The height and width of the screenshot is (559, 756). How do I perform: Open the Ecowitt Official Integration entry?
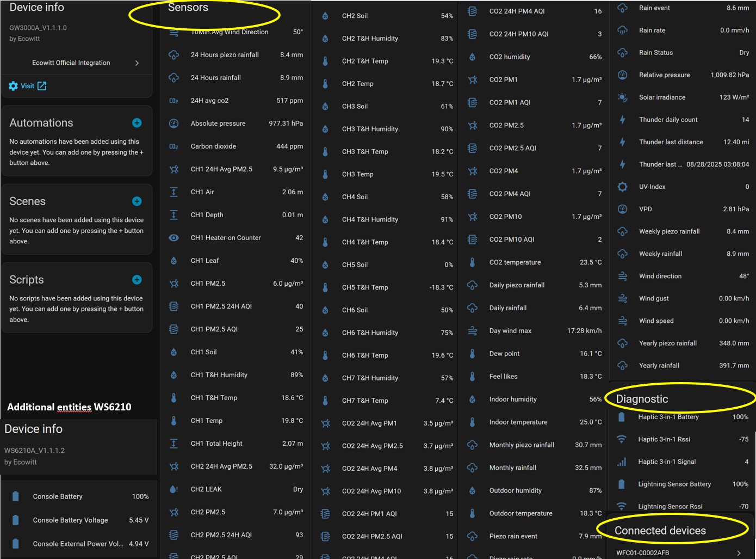pyautogui.click(x=77, y=63)
